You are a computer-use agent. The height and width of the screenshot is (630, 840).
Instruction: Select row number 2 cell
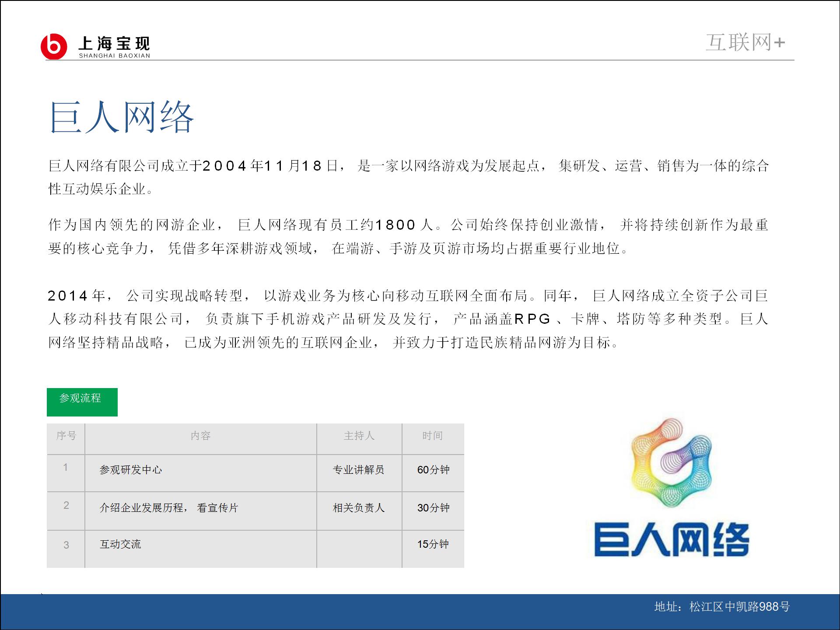point(66,511)
